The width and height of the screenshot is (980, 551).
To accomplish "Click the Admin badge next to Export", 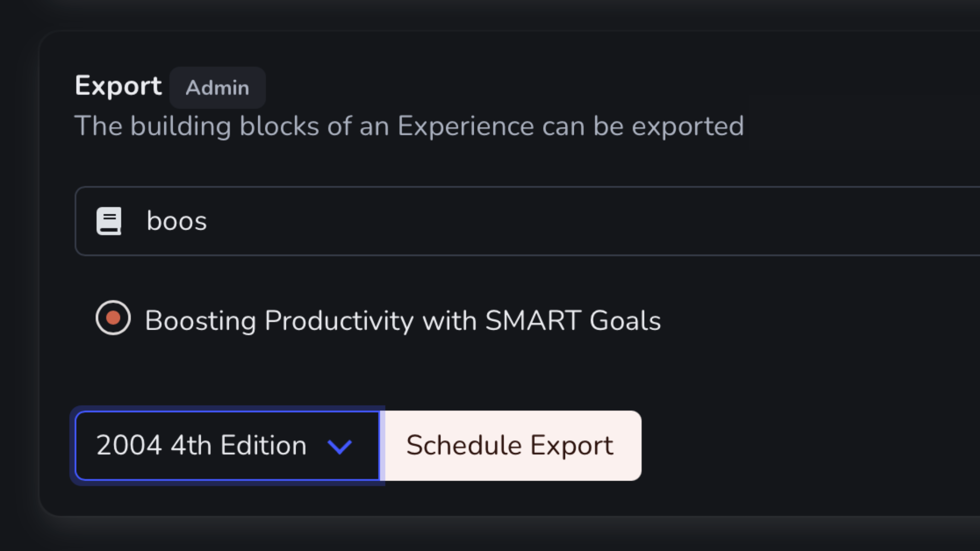I will click(x=217, y=87).
